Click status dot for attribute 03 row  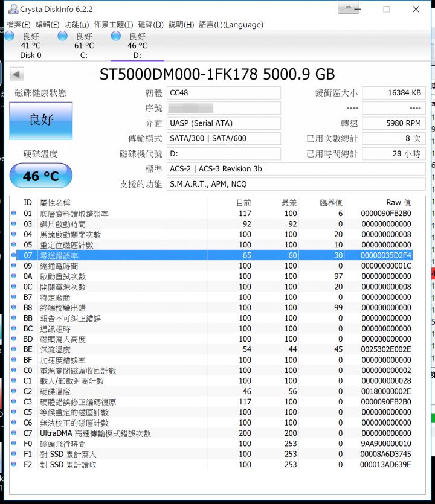point(13,224)
